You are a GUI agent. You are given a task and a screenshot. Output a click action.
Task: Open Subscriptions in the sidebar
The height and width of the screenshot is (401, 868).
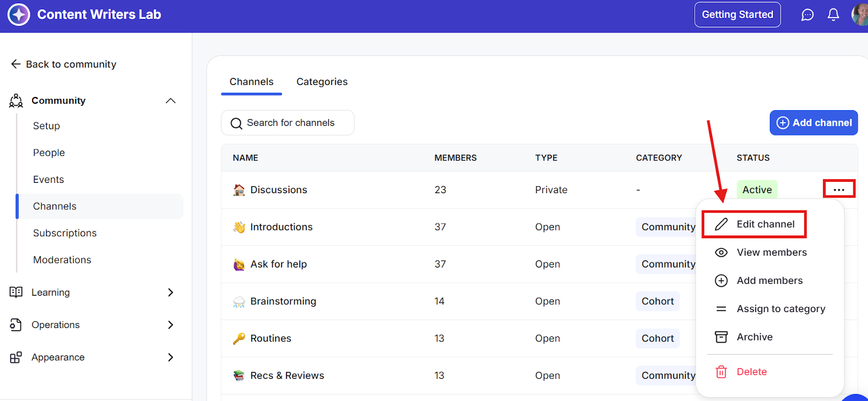click(x=65, y=233)
